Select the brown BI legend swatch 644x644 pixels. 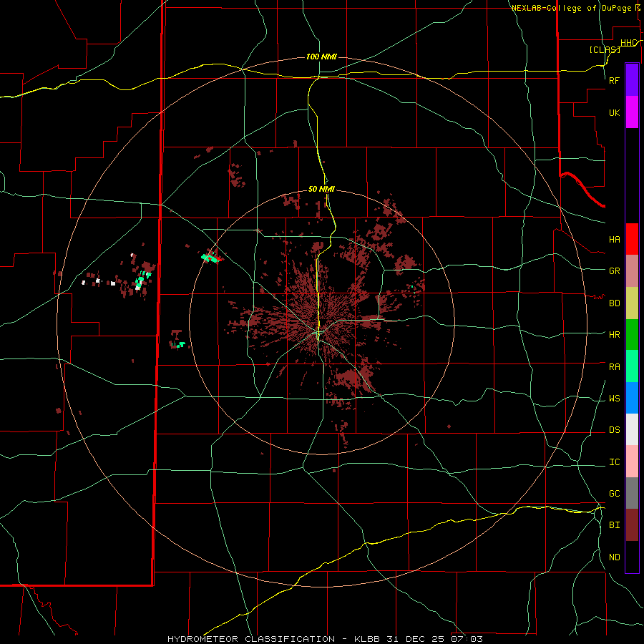tap(632, 525)
